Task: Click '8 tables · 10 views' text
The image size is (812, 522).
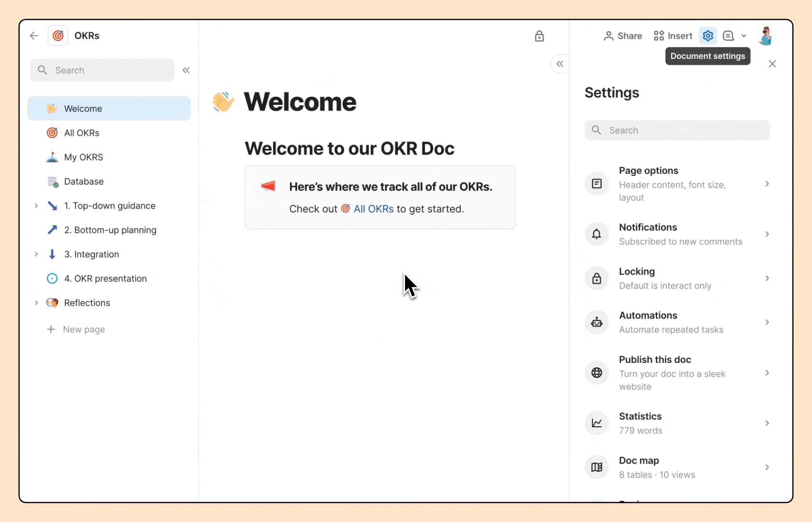Action: click(657, 475)
